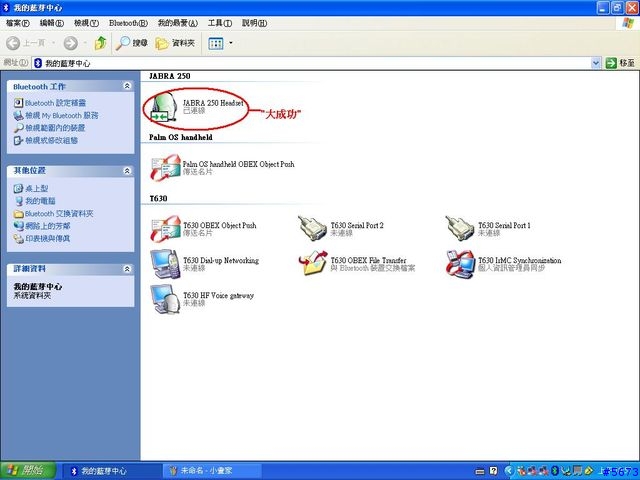Click the Back navigation arrow button
Image resolution: width=640 pixels, height=480 pixels.
click(x=13, y=43)
